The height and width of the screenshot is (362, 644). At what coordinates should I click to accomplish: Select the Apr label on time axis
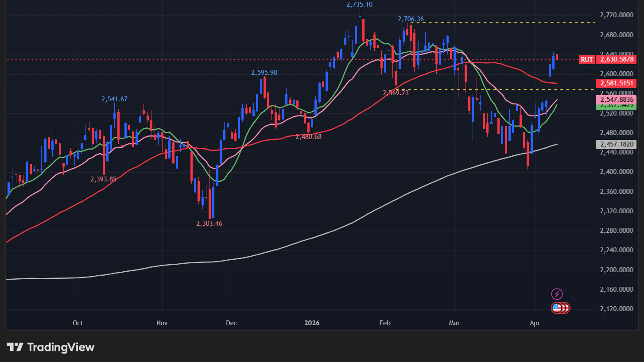click(x=535, y=323)
